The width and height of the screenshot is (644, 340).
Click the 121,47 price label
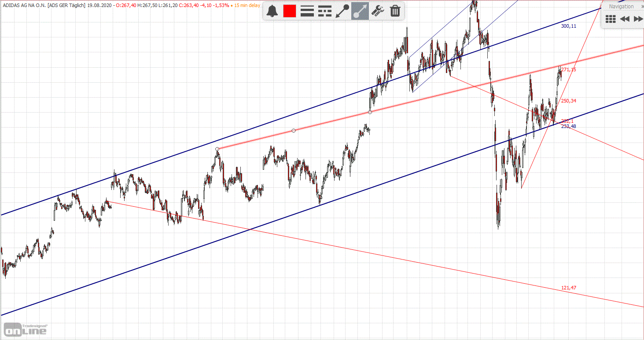pyautogui.click(x=568, y=288)
